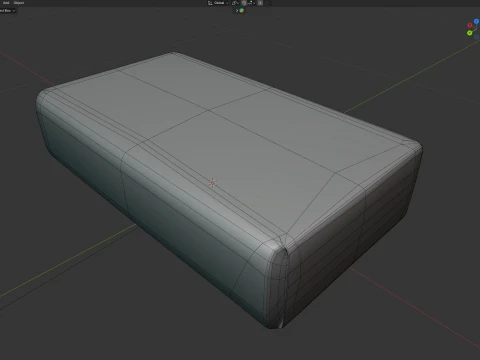Open the snap target options dropdown
The image size is (480, 360).
[252, 3]
